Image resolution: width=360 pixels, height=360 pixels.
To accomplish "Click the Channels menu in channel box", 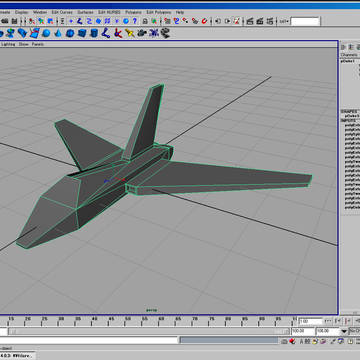I will pos(349,55).
